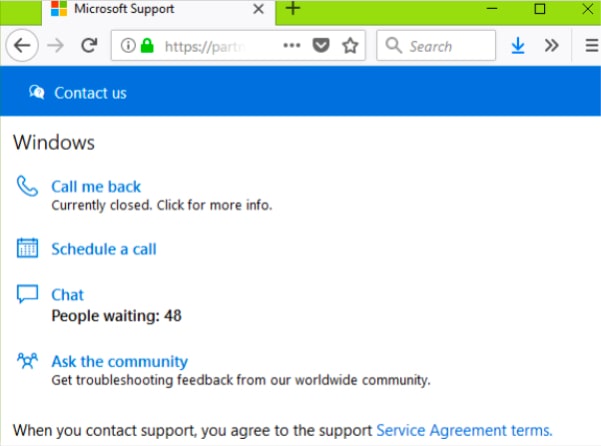The height and width of the screenshot is (446, 601).
Task: Click the Get troubleshooting feedback description text
Action: 241,380
